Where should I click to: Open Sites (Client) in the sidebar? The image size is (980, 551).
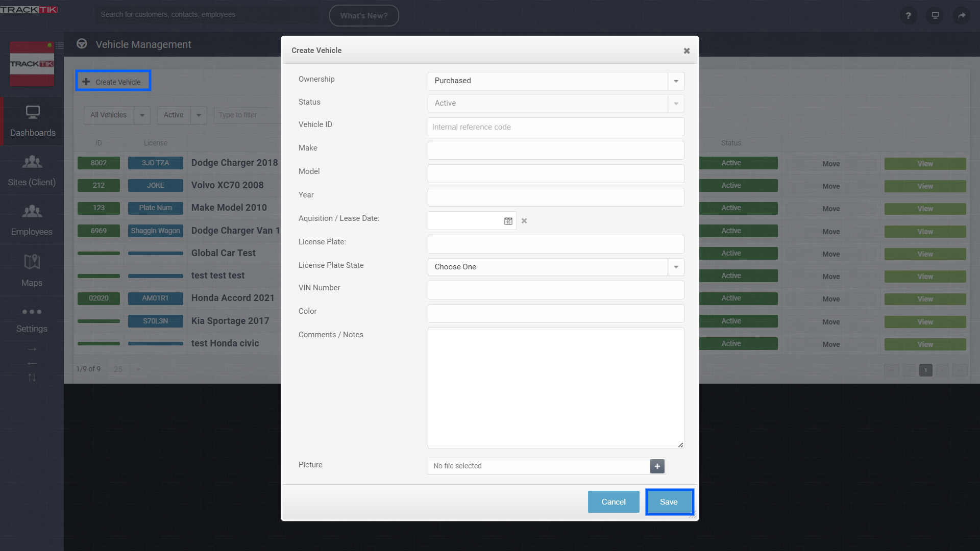[x=32, y=171]
